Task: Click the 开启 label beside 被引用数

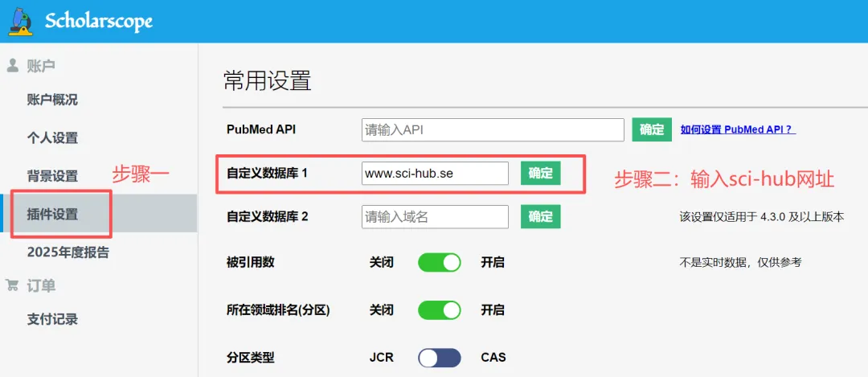Action: pos(493,262)
